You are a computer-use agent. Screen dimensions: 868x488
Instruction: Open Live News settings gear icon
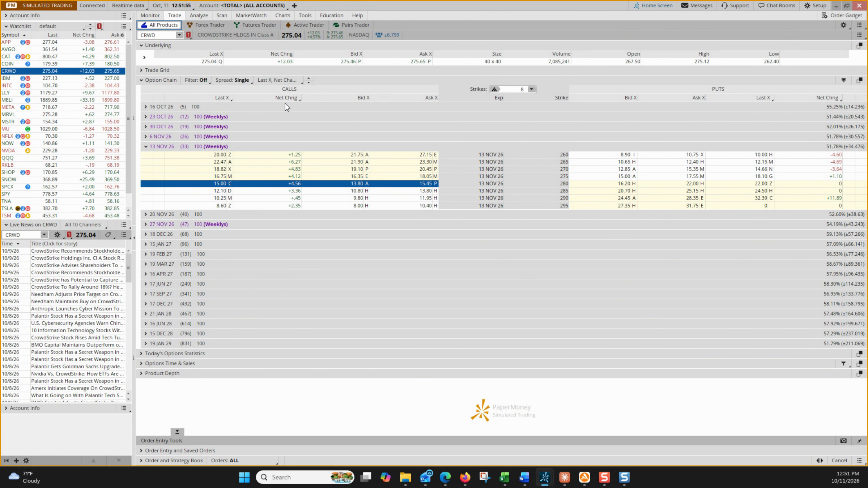pos(57,235)
